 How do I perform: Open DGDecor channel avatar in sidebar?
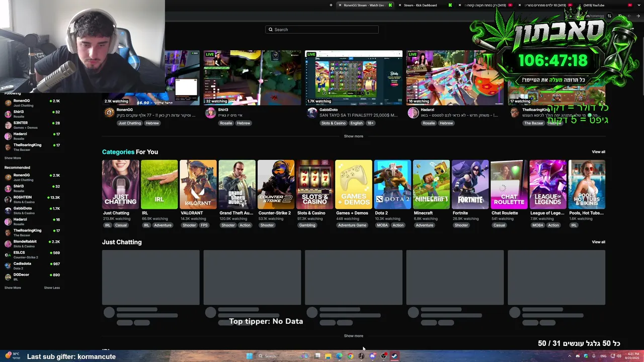click(8, 277)
